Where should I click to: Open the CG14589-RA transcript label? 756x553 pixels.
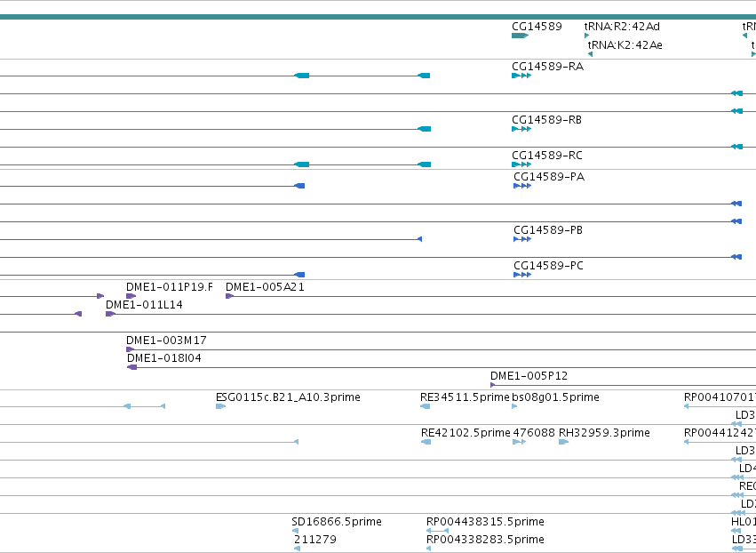(548, 67)
